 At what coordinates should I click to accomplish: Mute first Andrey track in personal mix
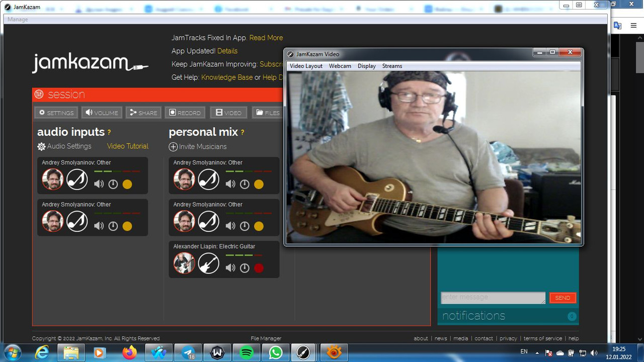pos(230,184)
